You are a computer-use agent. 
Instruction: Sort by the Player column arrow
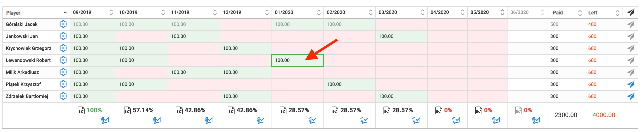65,12
